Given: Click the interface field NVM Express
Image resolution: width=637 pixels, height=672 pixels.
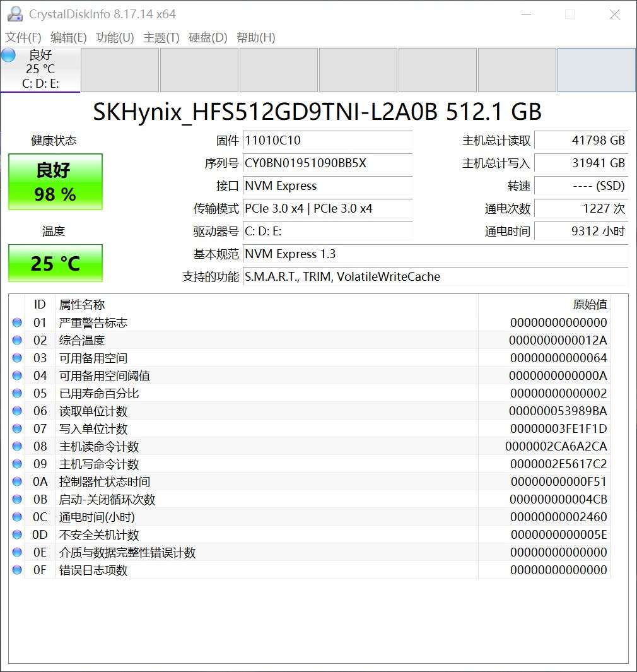Looking at the screenshot, I should pos(328,186).
